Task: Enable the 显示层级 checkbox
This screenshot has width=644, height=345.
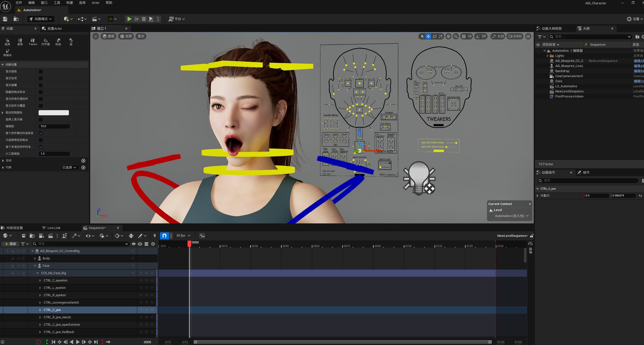Action: pyautogui.click(x=41, y=71)
